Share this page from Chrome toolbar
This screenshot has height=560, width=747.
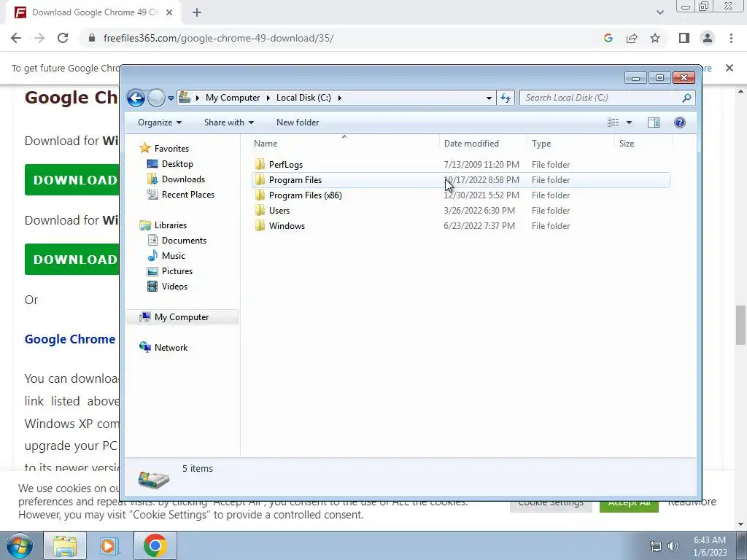pos(632,38)
